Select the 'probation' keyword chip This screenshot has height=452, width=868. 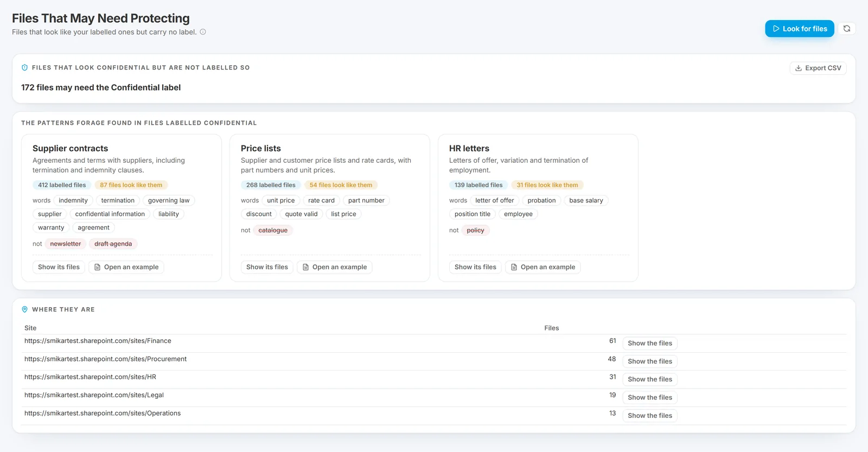coord(541,201)
